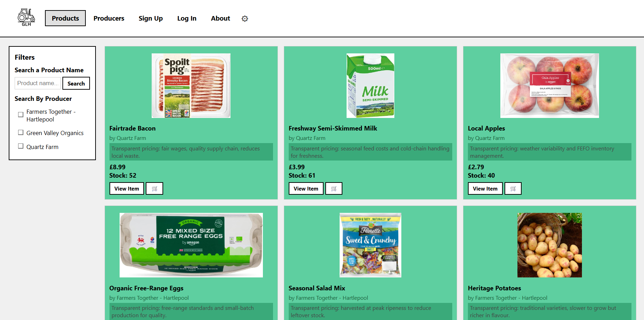Add Fairtrade Bacon to cart
This screenshot has height=320, width=644.
point(154,188)
